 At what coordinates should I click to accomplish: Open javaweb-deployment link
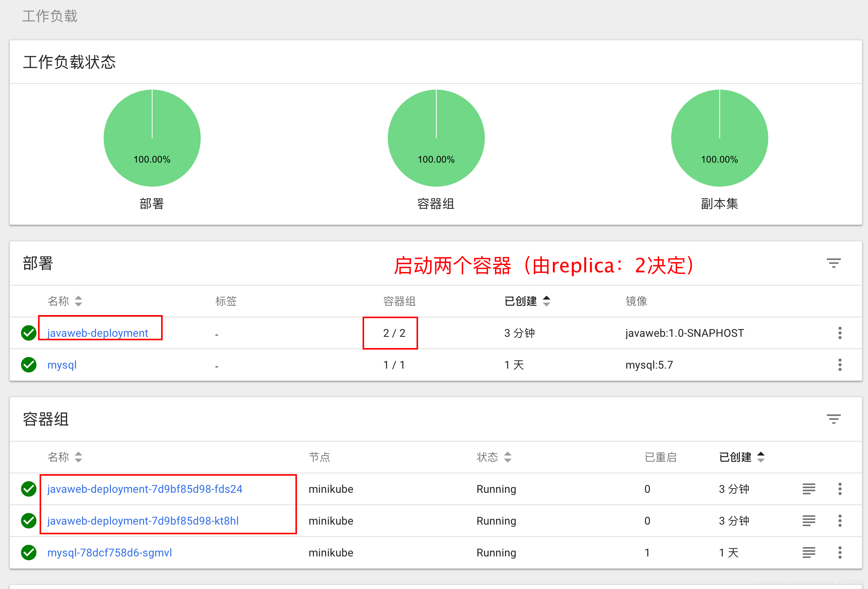[x=97, y=333]
